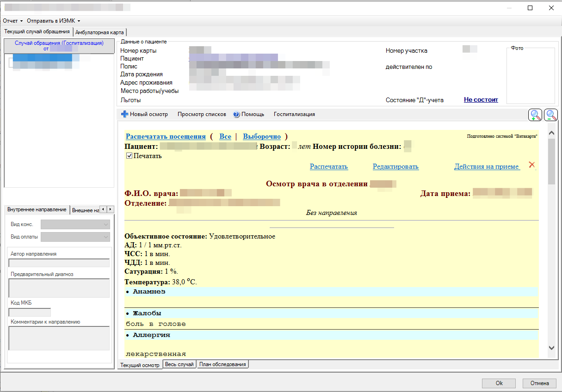Image resolution: width=562 pixels, height=392 pixels.
Task: Open План обследования tab
Action: click(223, 364)
